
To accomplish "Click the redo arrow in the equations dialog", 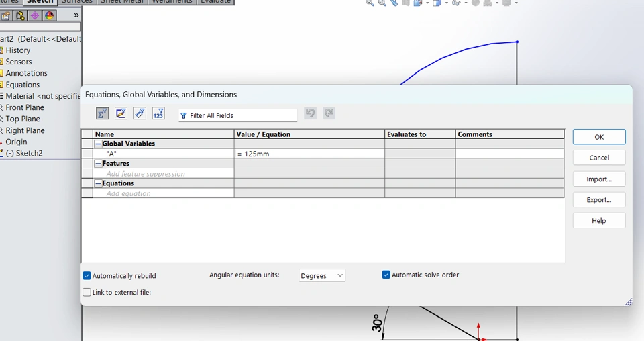I will click(329, 113).
